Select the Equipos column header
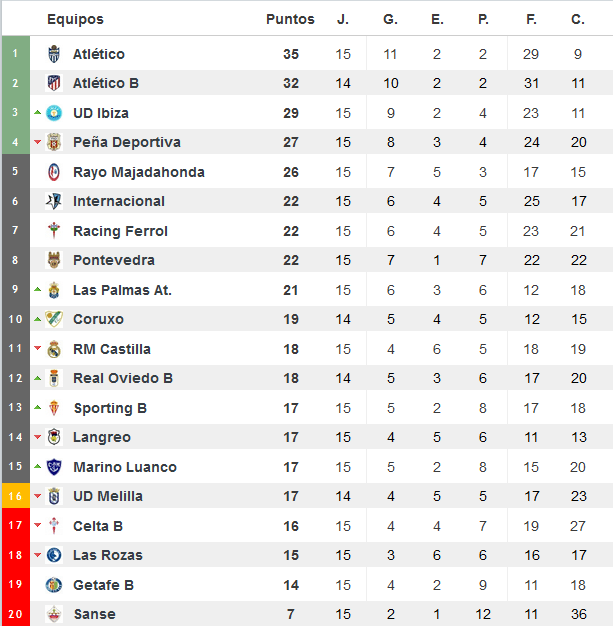This screenshot has width=613, height=626. click(x=75, y=19)
